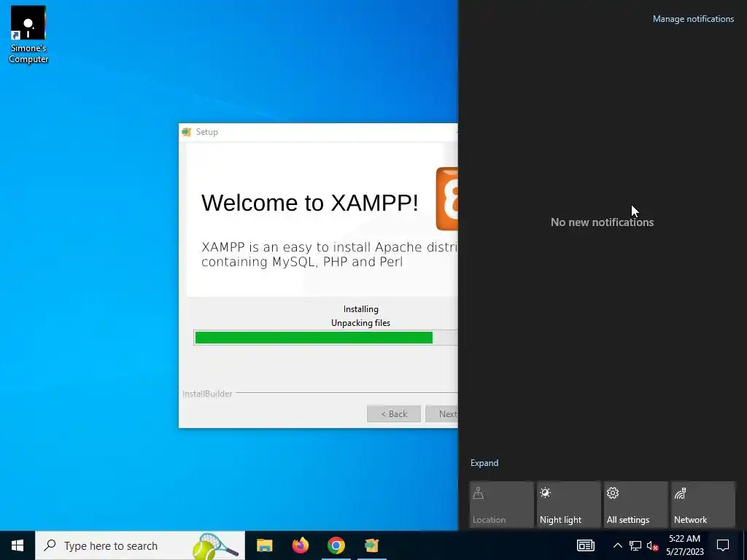Screen dimensions: 747x560
Task: Show hidden system tray icons
Action: (x=617, y=545)
